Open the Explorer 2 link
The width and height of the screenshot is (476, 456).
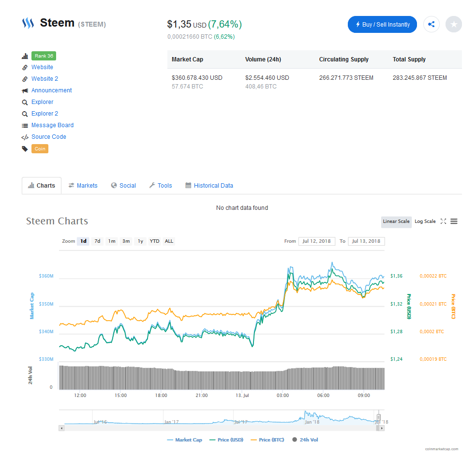point(45,114)
